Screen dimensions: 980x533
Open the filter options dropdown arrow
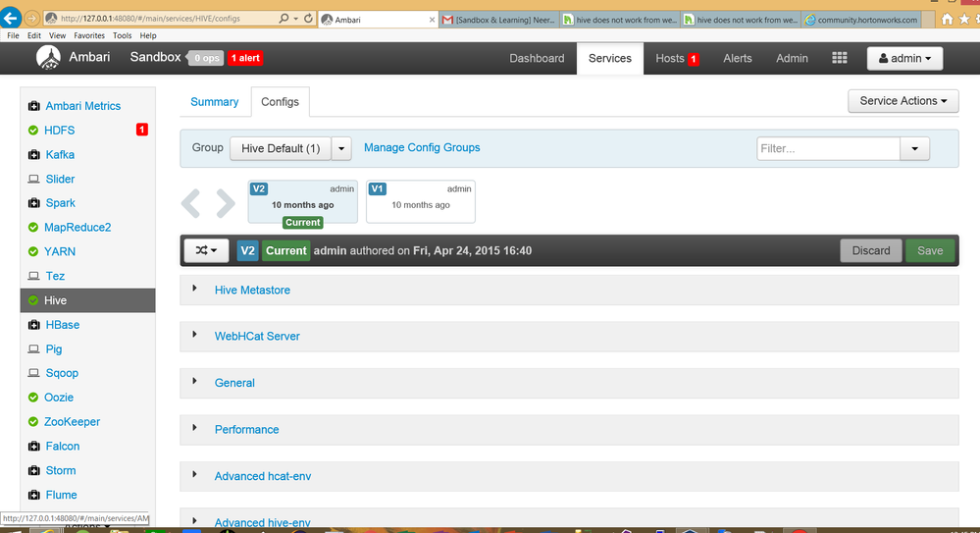click(914, 149)
